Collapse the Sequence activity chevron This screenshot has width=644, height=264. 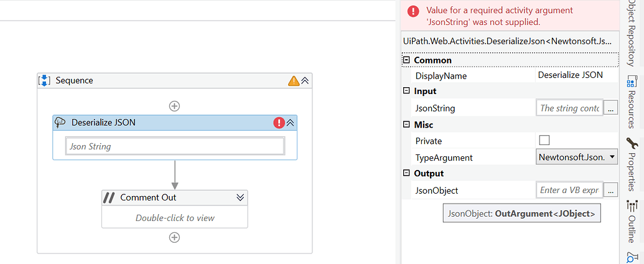click(x=305, y=80)
